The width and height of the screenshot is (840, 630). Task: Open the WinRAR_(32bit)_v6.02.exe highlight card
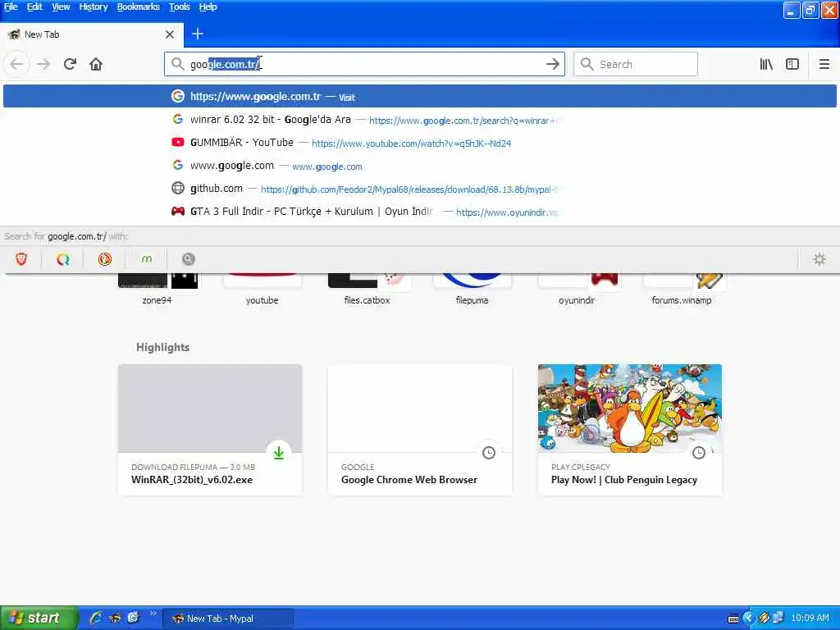pos(210,430)
